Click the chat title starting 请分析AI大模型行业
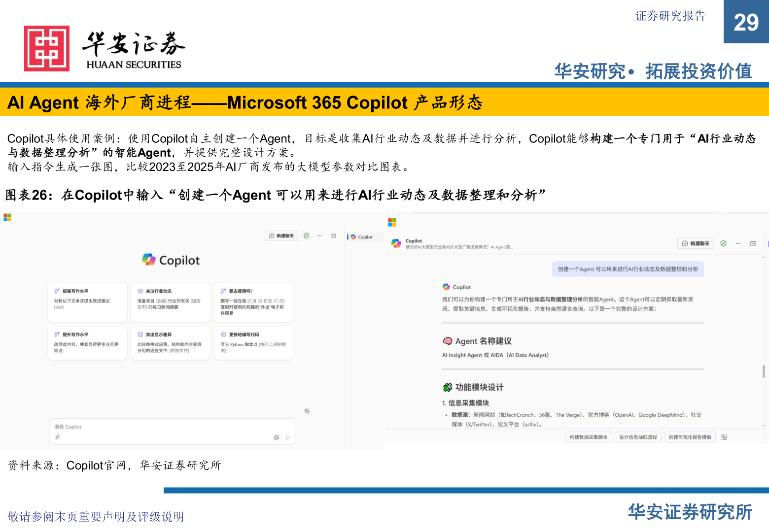 point(459,247)
